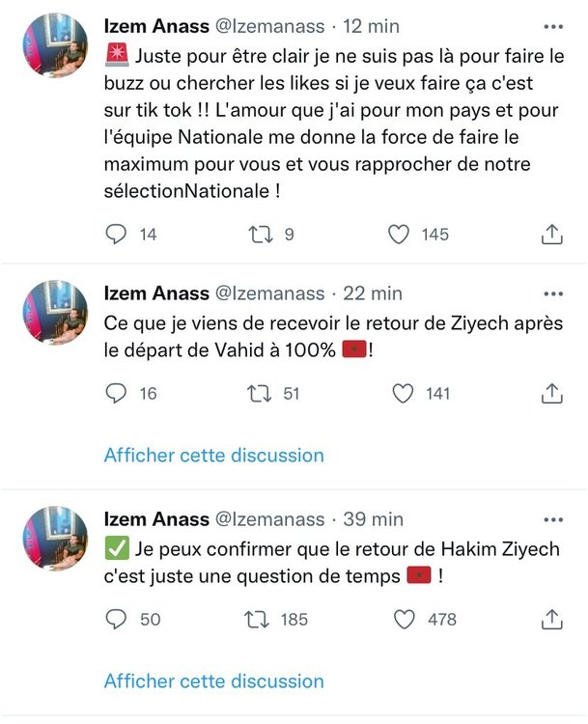
Task: Share the 12 min tweet
Action: tap(551, 234)
